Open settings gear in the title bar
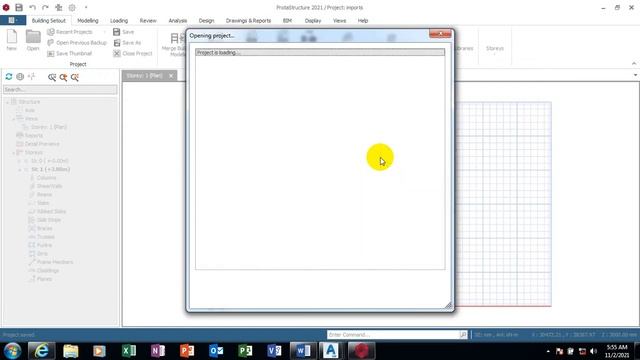Image resolution: width=640 pixels, height=360 pixels. pos(72,7)
